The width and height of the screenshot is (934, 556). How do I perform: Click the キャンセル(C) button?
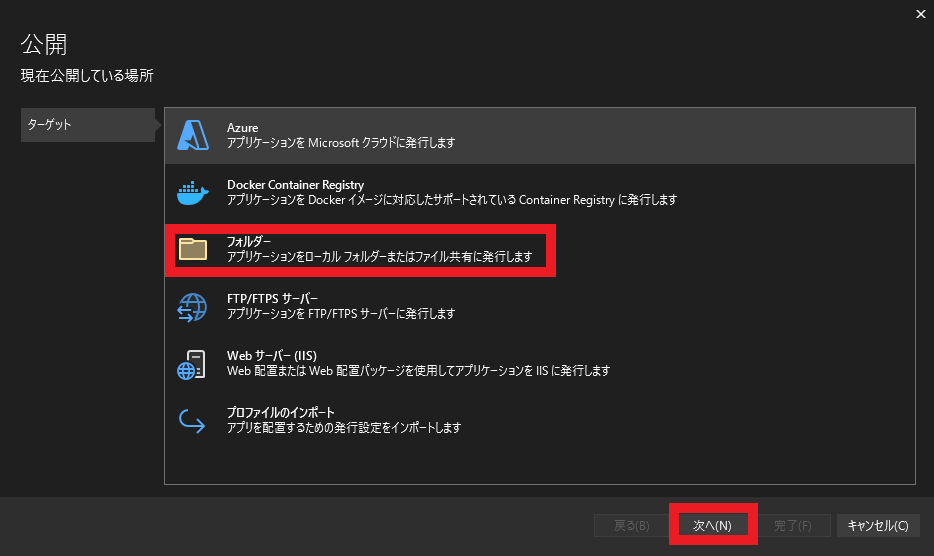coord(878,526)
